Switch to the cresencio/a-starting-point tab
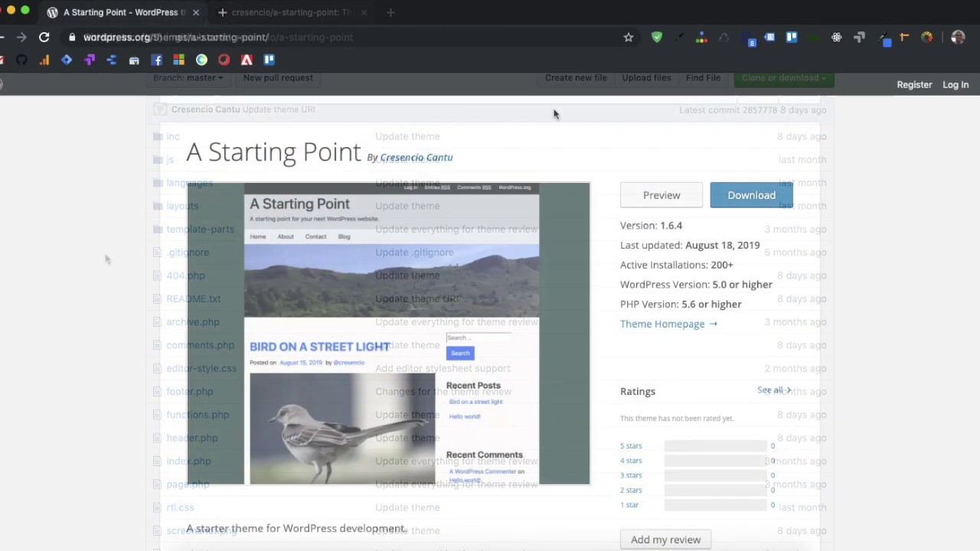This screenshot has width=980, height=551. (x=291, y=12)
